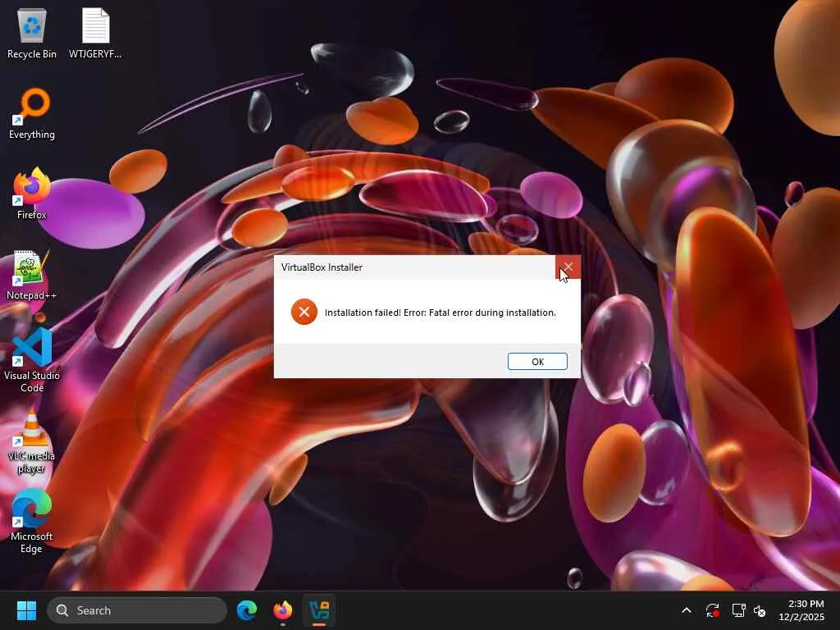Launch the Visual Studio Code desktop shortcut
This screenshot has width=840, height=630.
pos(32,361)
